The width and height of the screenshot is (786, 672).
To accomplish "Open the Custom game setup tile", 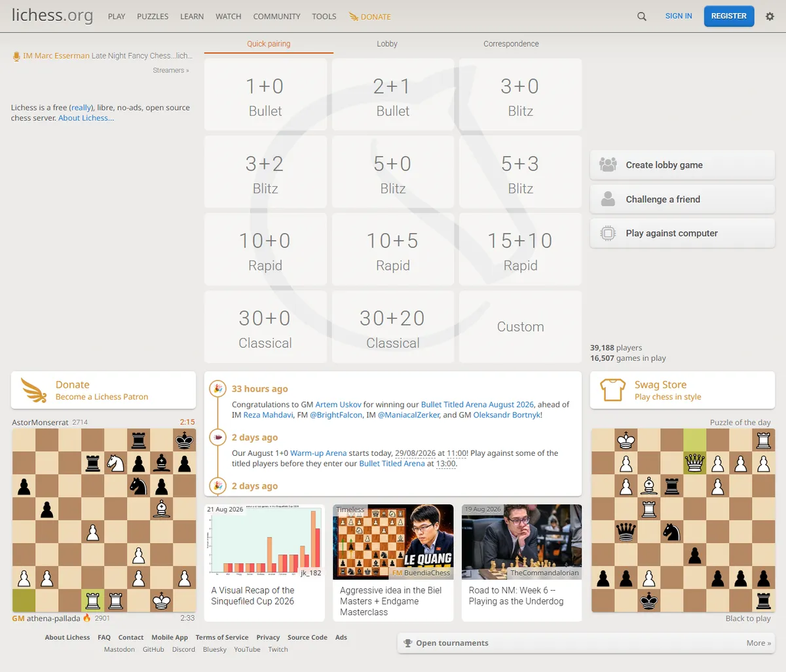I will pos(520,327).
